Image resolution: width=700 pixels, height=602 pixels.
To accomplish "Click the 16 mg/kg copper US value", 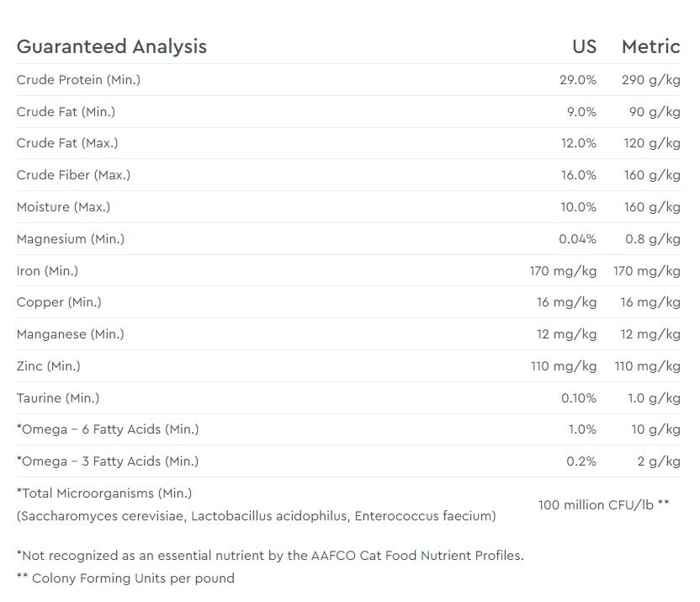I will coord(566,302).
